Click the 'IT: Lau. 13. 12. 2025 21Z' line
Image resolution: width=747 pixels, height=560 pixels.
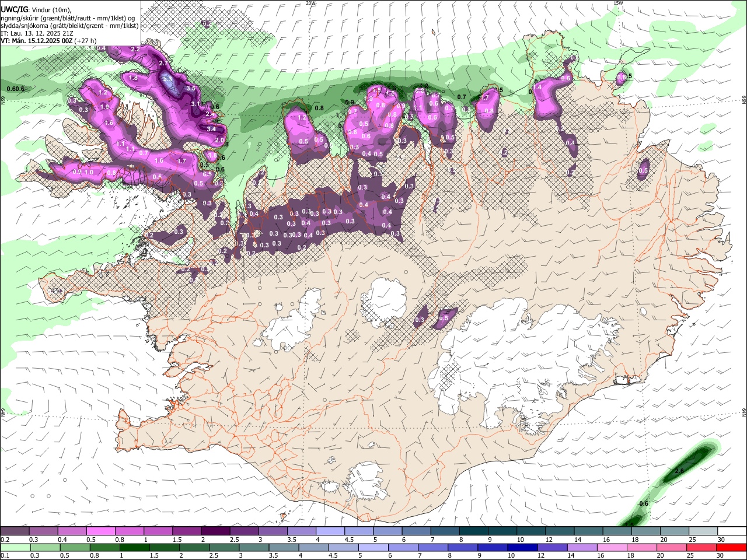point(37,33)
